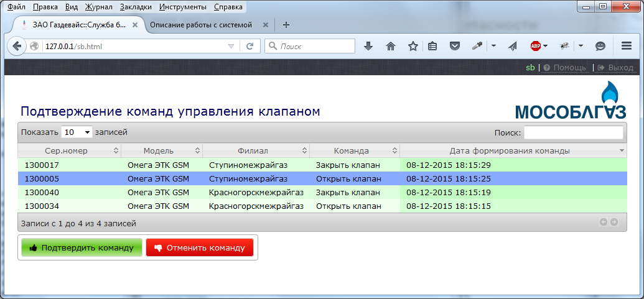The image size is (644, 299).
Task: Open the Помощь link
Action: click(567, 68)
